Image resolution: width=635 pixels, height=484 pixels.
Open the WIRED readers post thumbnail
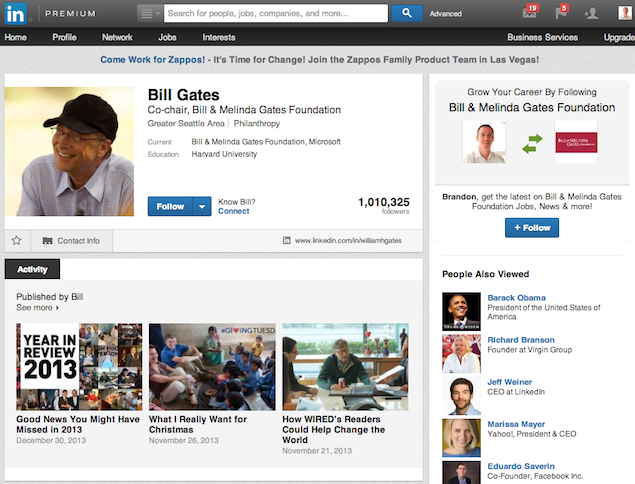pos(345,367)
